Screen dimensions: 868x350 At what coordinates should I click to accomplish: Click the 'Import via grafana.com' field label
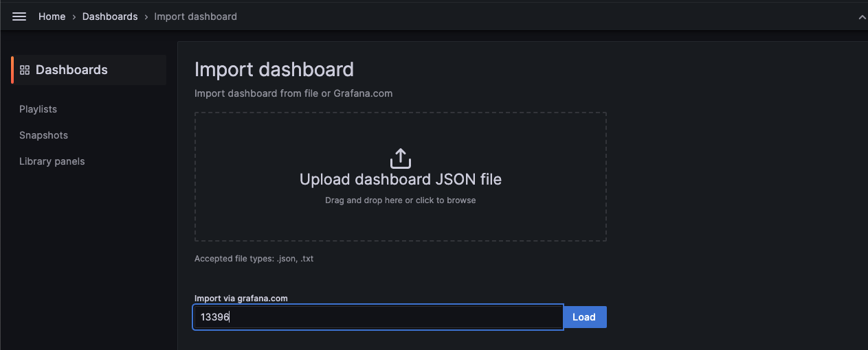click(x=241, y=299)
